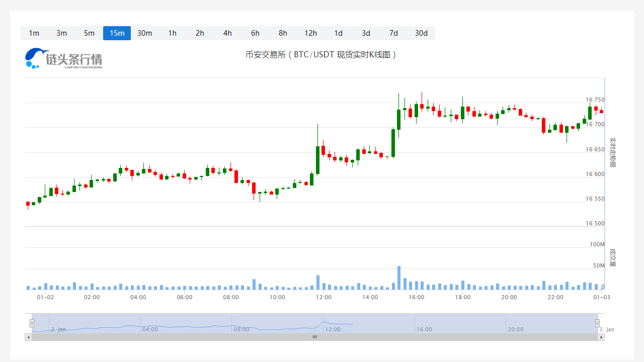Viewport: 644px width, 362px height.
Task: Switch to the 5m candlestick view
Action: point(89,33)
